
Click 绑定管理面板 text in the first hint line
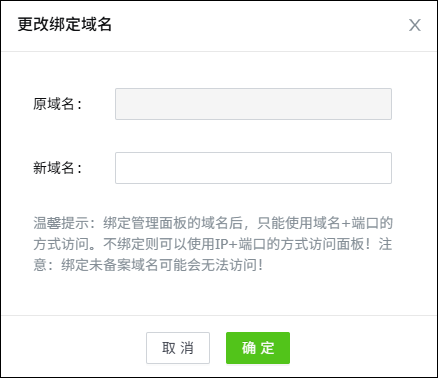[x=145, y=223]
